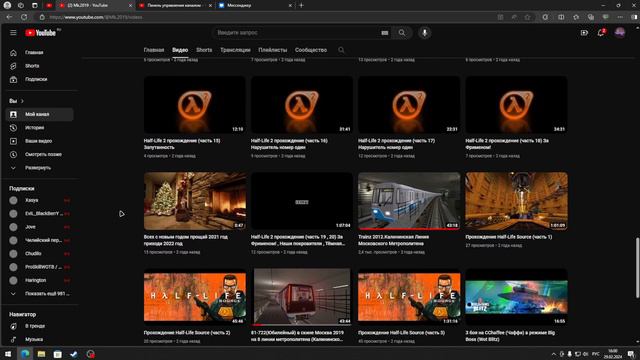
Task: Open the Christmas tree fireplace video thumbnail
Action: click(x=195, y=201)
